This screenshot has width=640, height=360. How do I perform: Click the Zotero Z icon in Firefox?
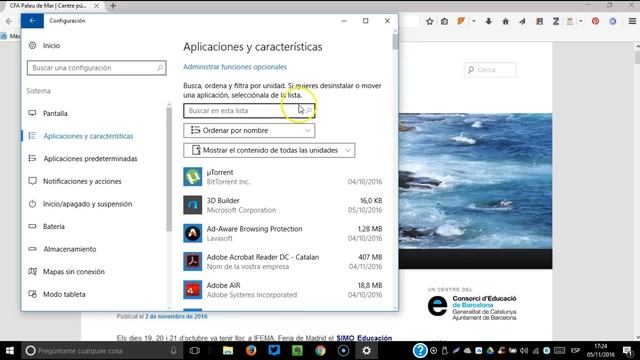[556, 21]
